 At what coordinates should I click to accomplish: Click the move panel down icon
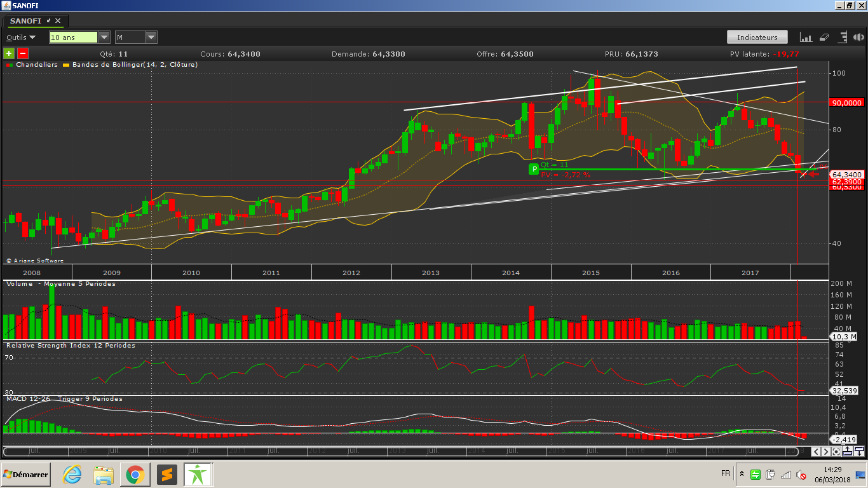pyautogui.click(x=858, y=452)
